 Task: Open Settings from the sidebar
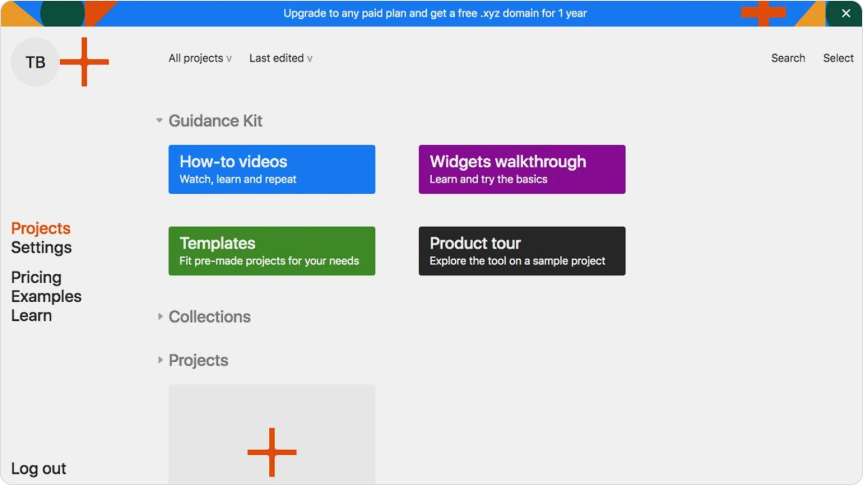pyautogui.click(x=41, y=248)
